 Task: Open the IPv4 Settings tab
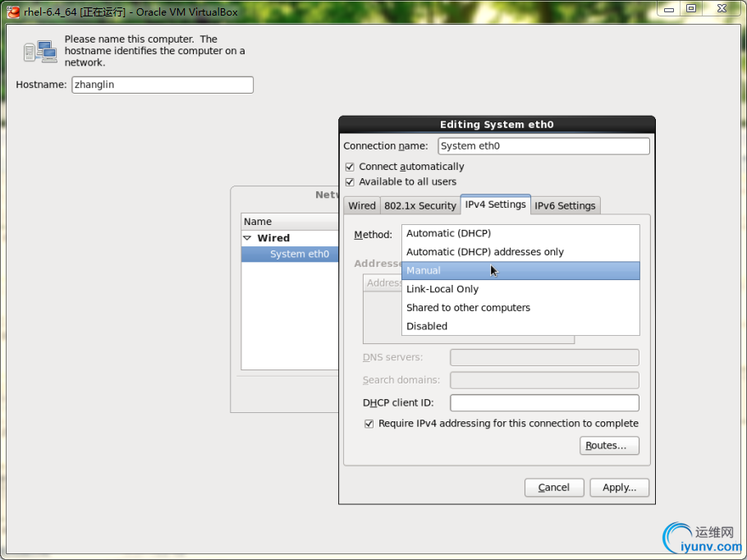coord(496,204)
